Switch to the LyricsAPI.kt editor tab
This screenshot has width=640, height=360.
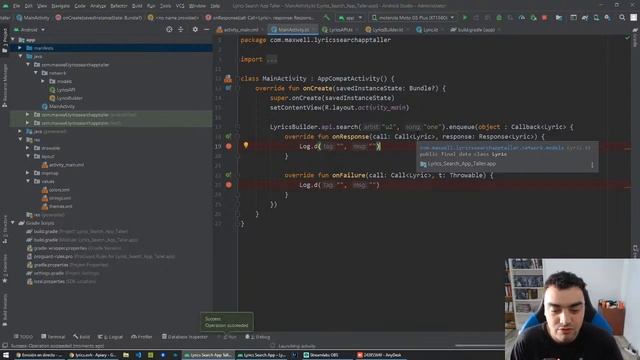coord(340,30)
